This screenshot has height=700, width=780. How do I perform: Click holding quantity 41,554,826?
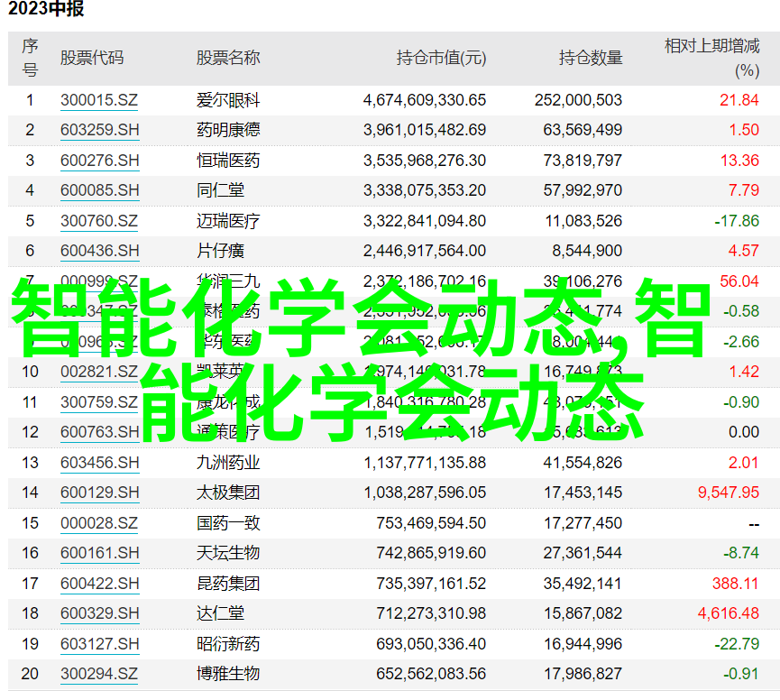583,463
